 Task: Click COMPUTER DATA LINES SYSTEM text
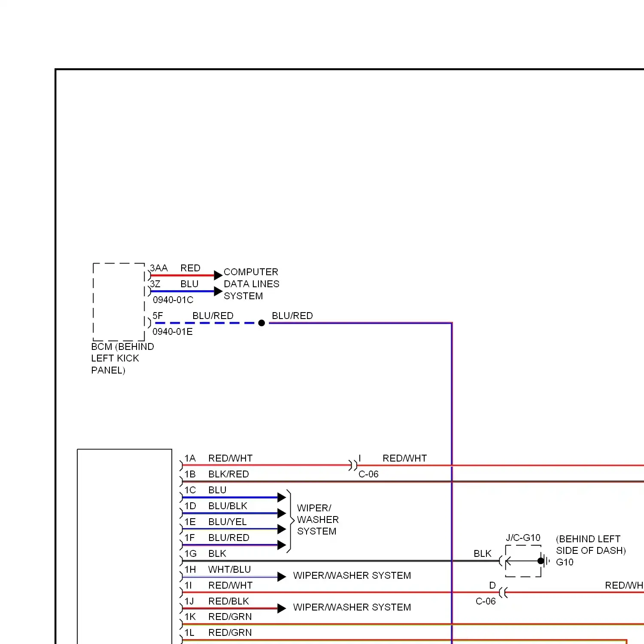pos(252,284)
